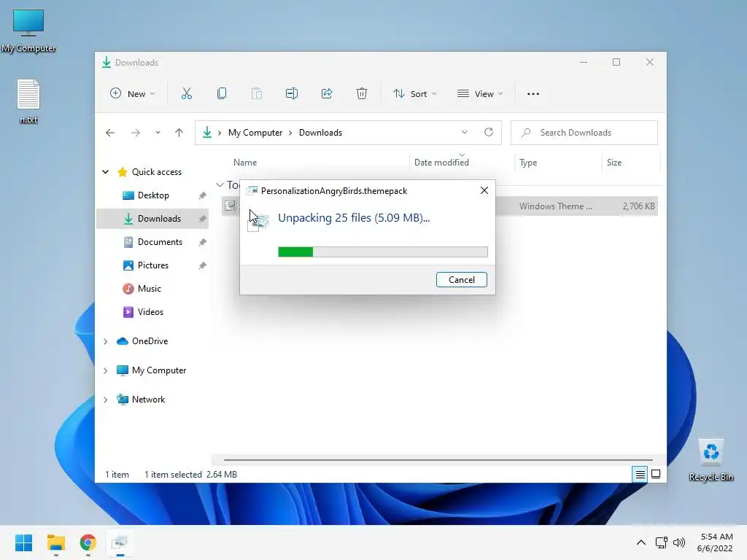Image resolution: width=747 pixels, height=560 pixels.
Task: Click the themepack task icon in taskbar
Action: pos(120,542)
